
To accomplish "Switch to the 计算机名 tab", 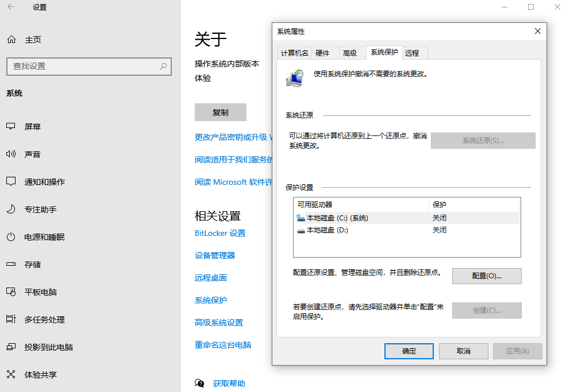I will pos(294,53).
